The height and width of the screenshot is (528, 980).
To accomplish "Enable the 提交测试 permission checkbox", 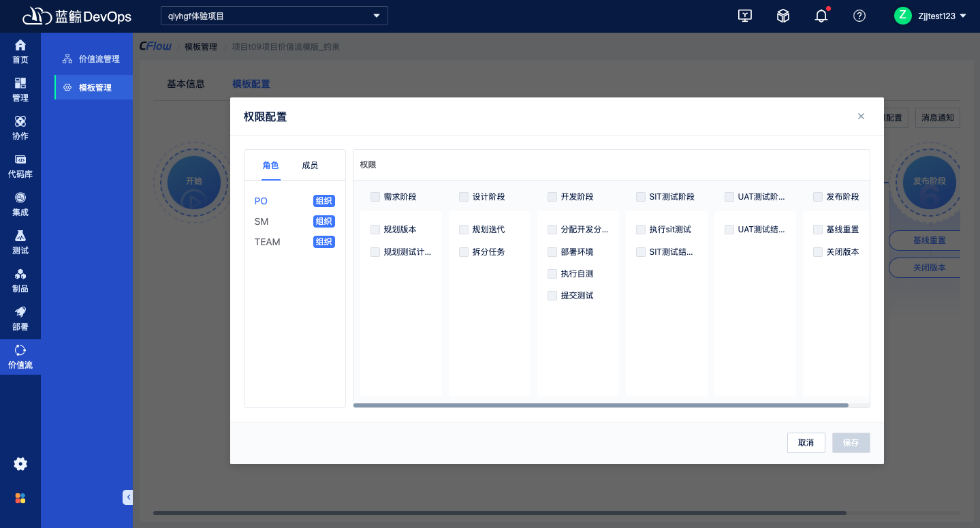I will 552,296.
